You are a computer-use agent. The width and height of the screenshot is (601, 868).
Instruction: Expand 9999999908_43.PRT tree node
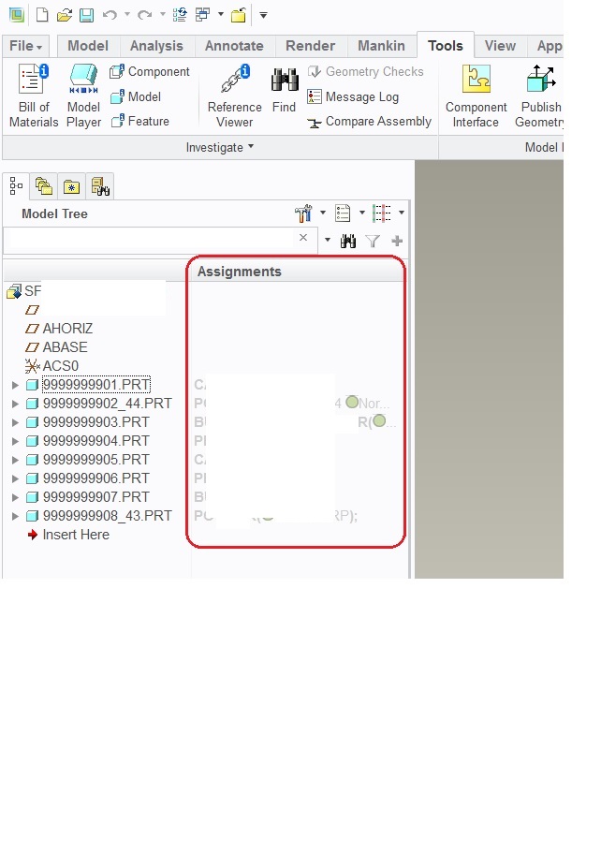(x=16, y=516)
